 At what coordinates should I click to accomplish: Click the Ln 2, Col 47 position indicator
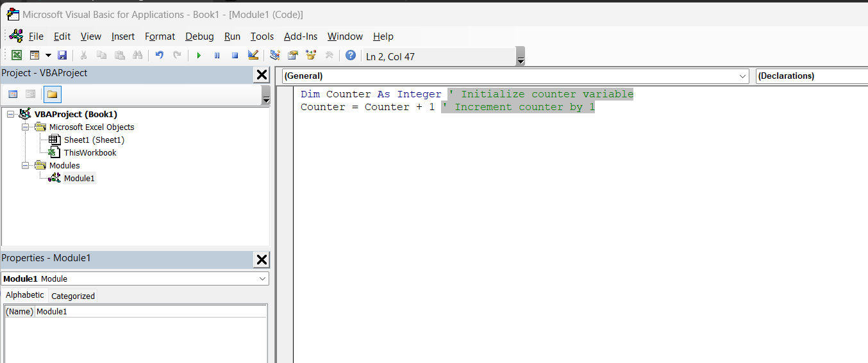pyautogui.click(x=390, y=56)
